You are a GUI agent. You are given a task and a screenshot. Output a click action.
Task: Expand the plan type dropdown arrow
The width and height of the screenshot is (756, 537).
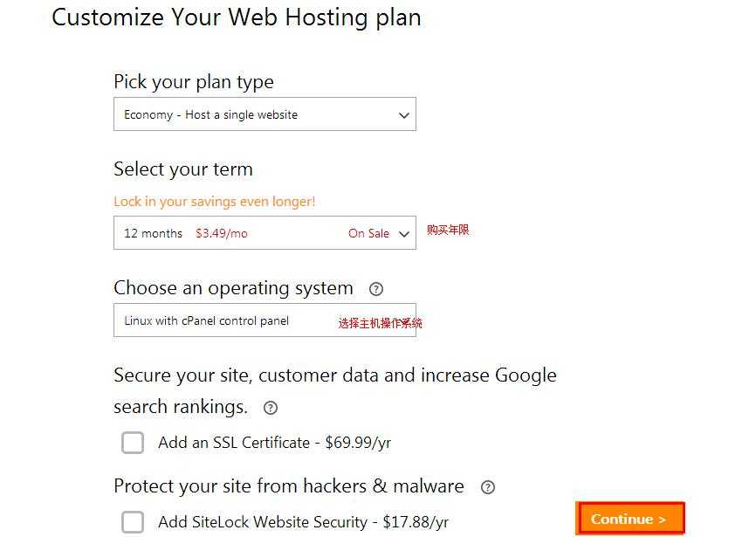(x=403, y=115)
